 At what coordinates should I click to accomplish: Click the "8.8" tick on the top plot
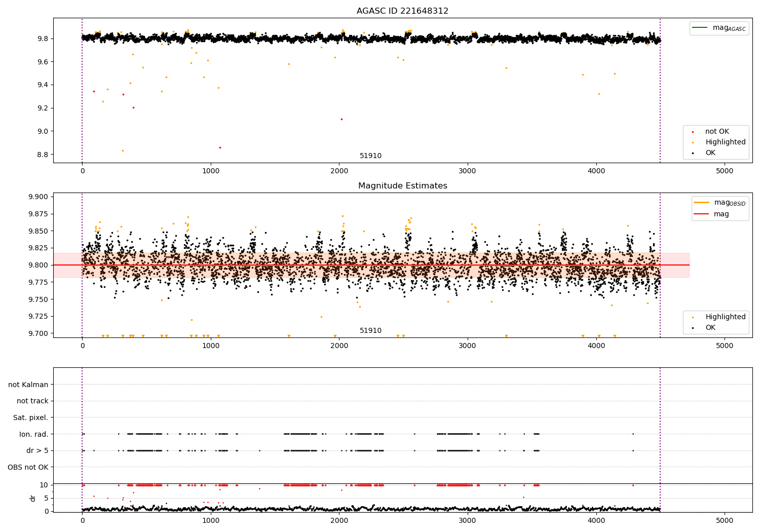43,155
